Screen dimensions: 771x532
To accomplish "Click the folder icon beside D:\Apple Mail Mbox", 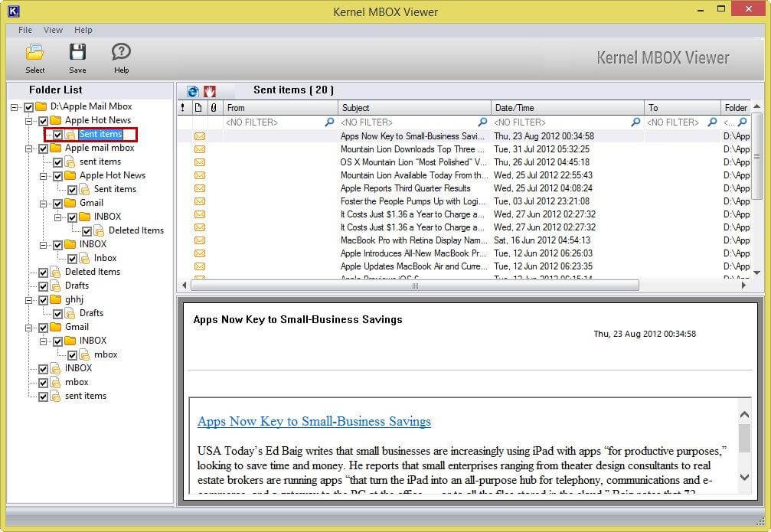I will (41, 106).
